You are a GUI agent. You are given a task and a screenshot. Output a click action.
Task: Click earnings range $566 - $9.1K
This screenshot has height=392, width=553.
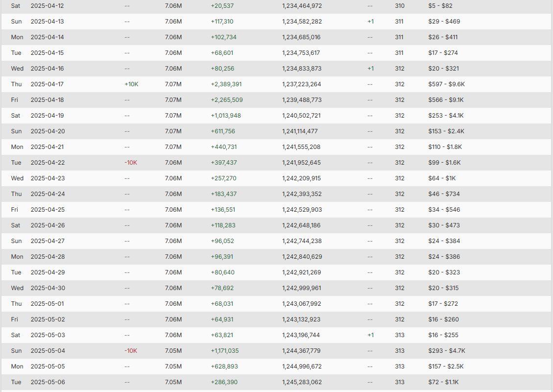(446, 100)
